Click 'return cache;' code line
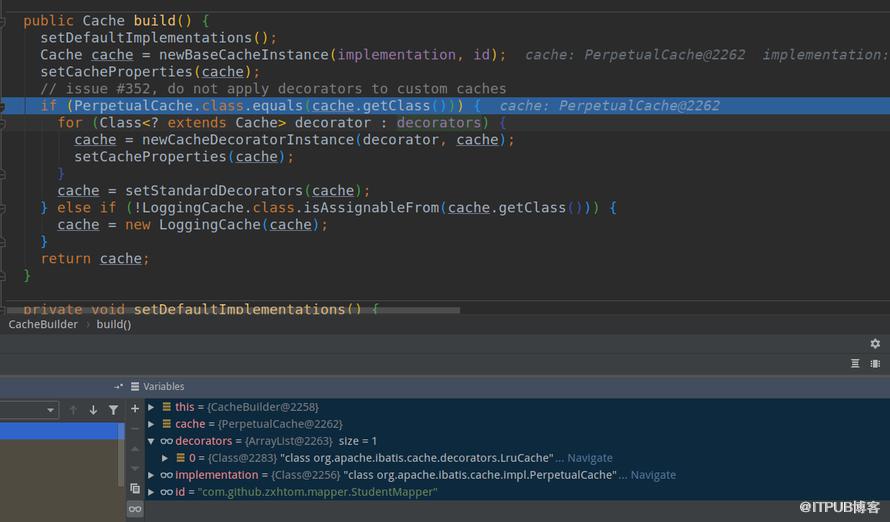The image size is (890, 522). (x=95, y=259)
